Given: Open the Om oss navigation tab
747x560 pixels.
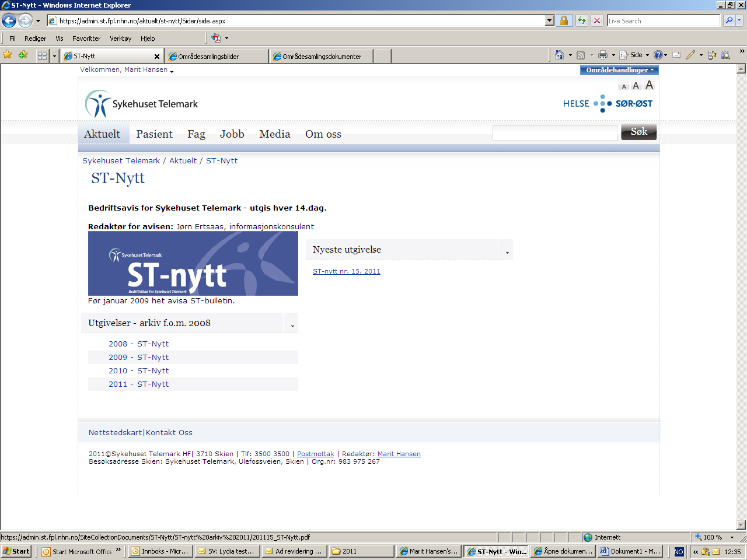Looking at the screenshot, I should tap(323, 134).
